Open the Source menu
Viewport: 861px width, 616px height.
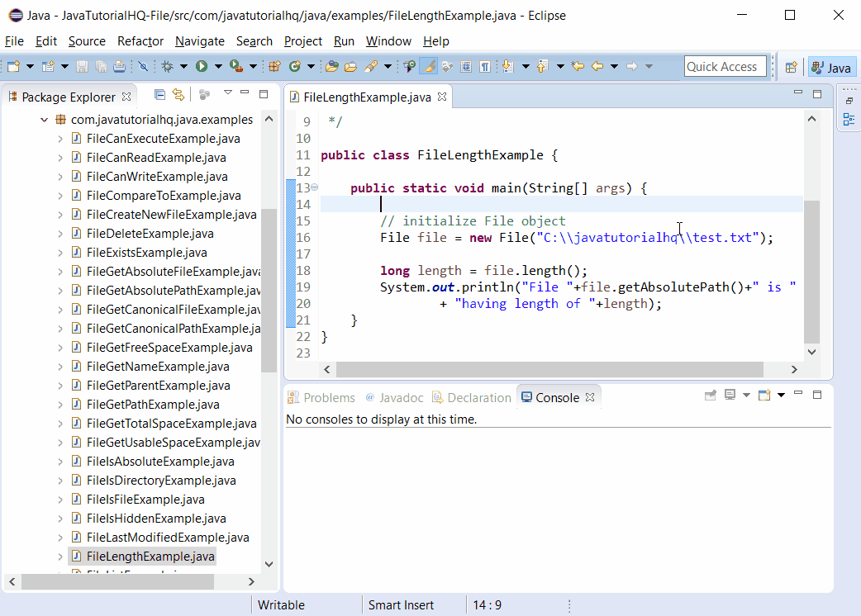point(86,41)
